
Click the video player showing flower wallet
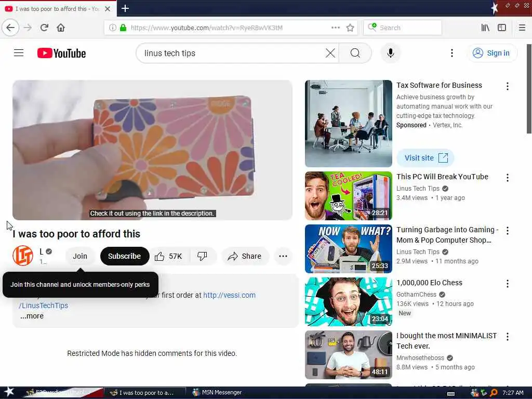click(x=152, y=150)
